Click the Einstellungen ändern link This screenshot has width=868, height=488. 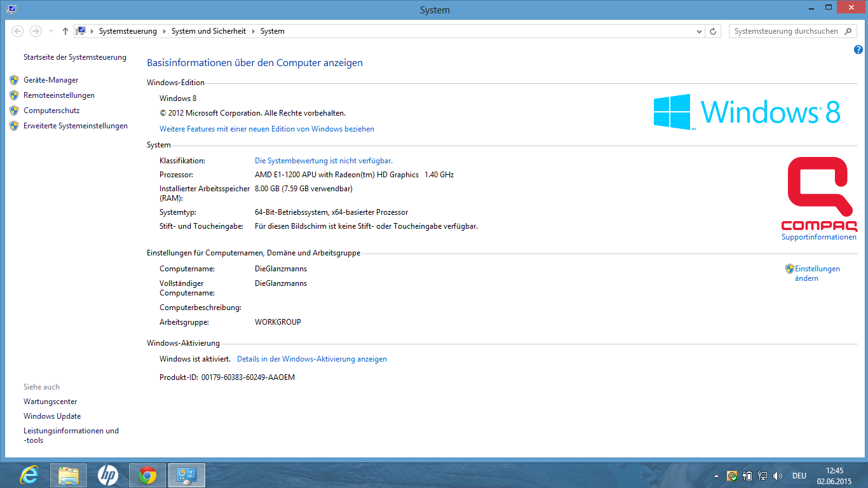[817, 273]
